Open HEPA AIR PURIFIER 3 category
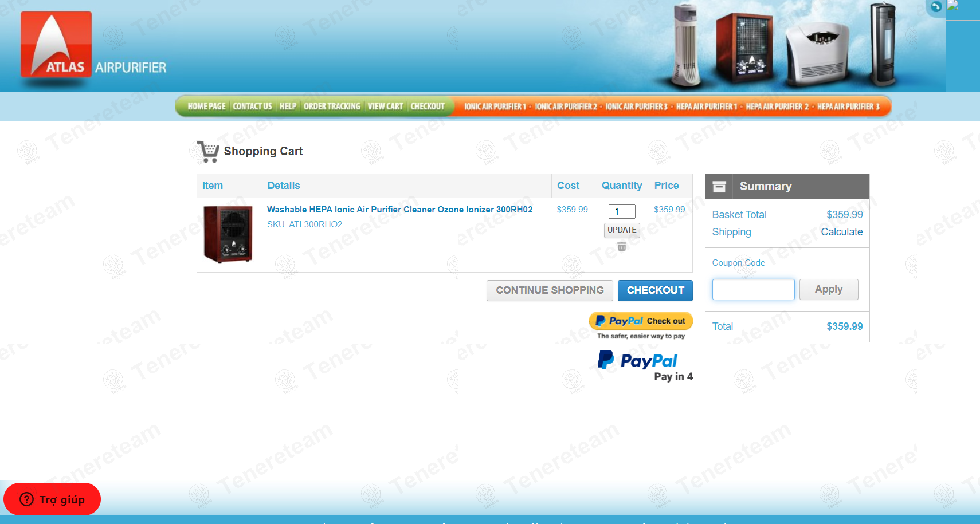980x524 pixels. [848, 107]
